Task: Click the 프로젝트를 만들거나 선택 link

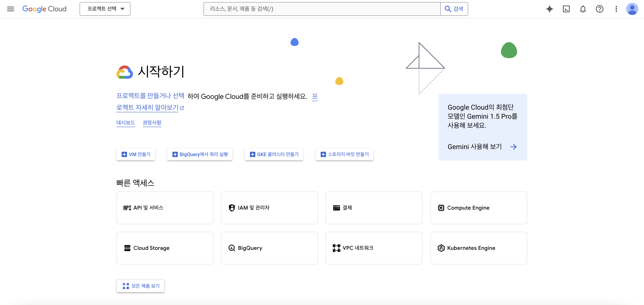Action: tap(150, 96)
